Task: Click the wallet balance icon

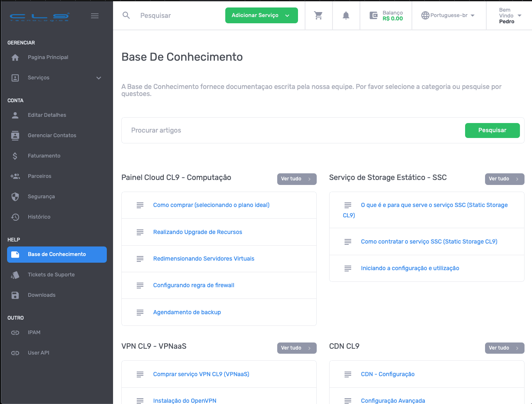Action: [373, 15]
